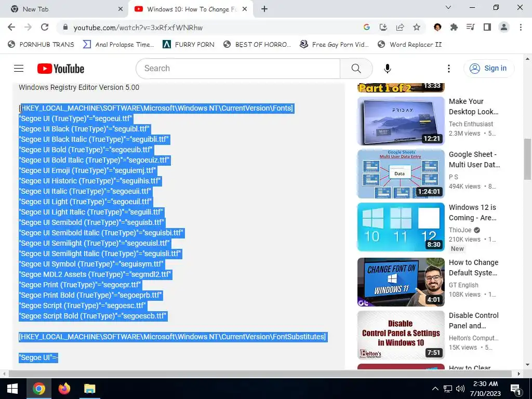532x399 pixels.
Task: Click the YouTube search magnifier button
Action: tap(356, 69)
